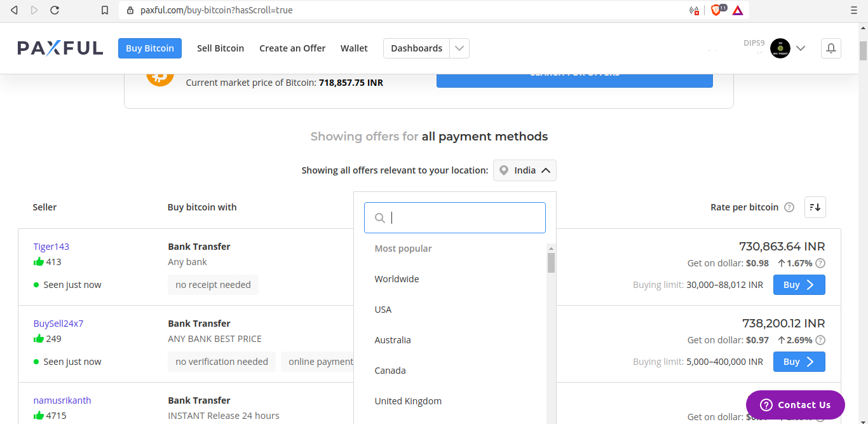This screenshot has width=868, height=424.
Task: Click Buy button for Tiger143 offer
Action: tap(799, 285)
